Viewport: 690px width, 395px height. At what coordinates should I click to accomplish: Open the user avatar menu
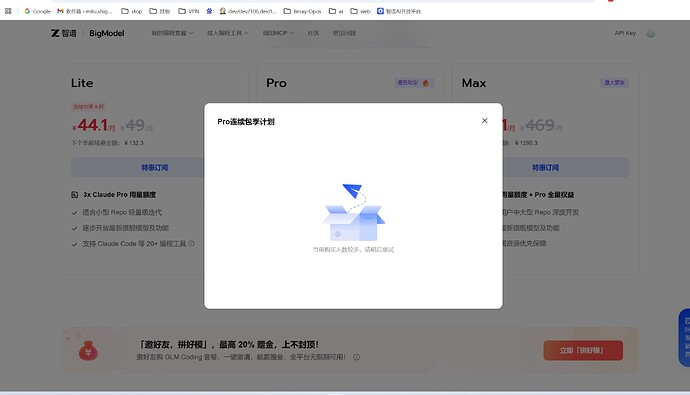(650, 33)
